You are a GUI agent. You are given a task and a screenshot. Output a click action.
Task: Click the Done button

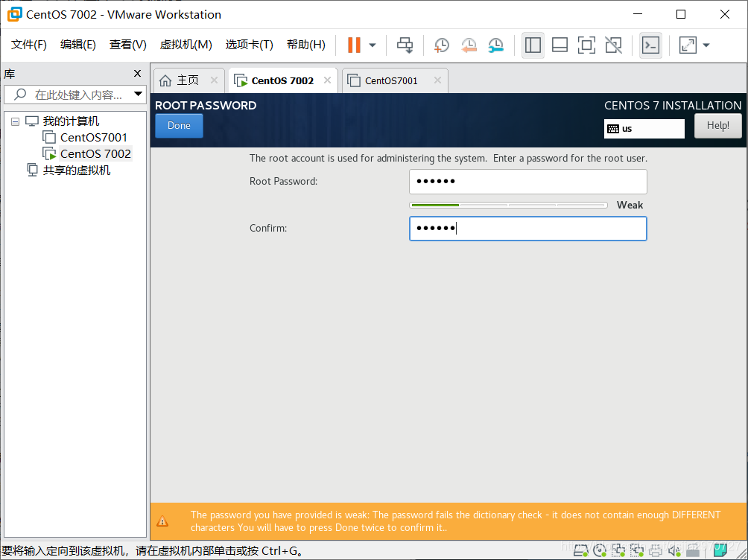(x=179, y=125)
